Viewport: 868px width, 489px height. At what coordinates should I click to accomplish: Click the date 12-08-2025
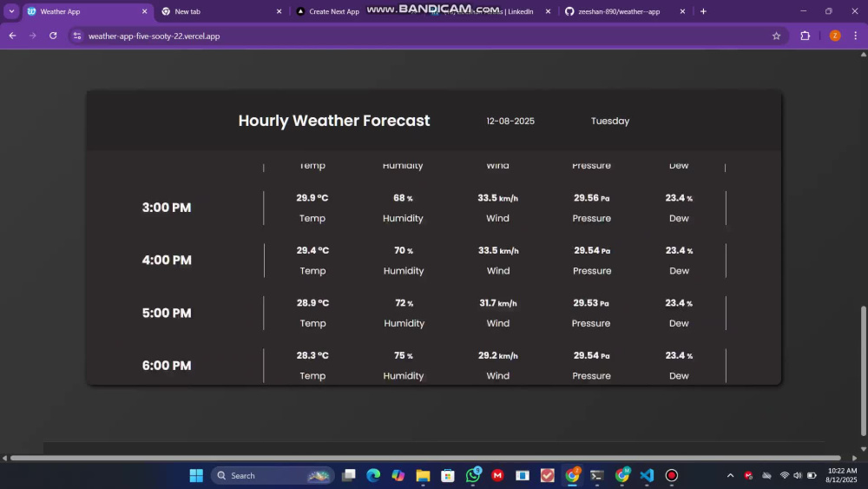510,122
